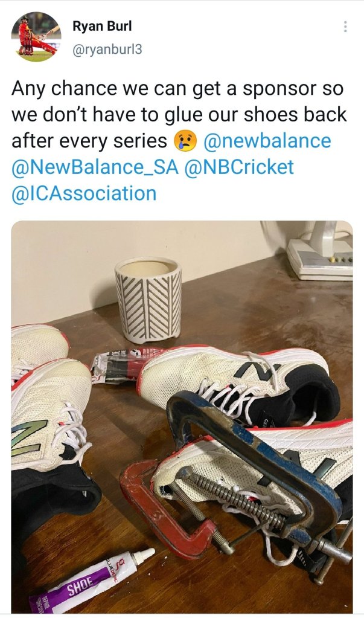Open the @NBCricket mention link

tap(238, 167)
